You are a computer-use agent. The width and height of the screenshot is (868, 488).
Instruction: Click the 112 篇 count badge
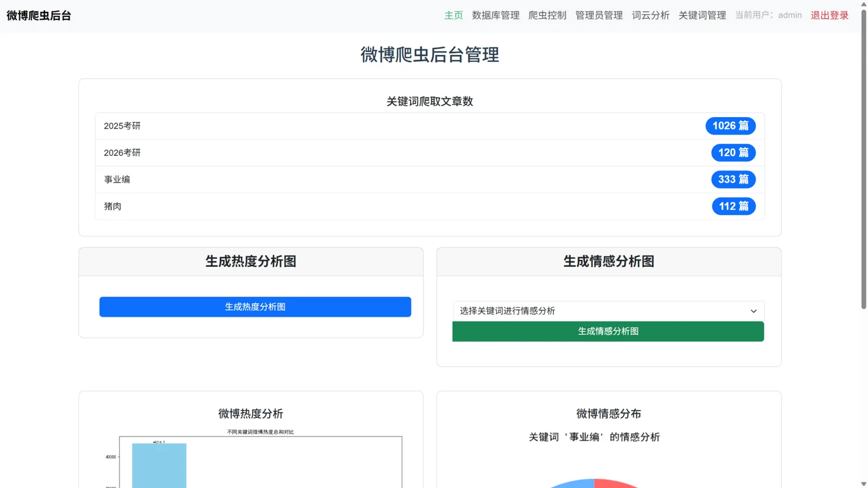[x=733, y=206]
